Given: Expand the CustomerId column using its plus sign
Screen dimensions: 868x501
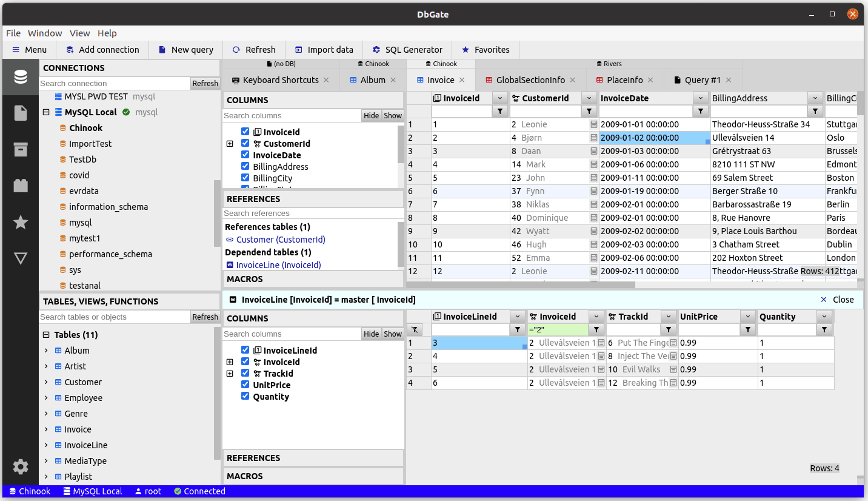Looking at the screenshot, I should pyautogui.click(x=230, y=144).
